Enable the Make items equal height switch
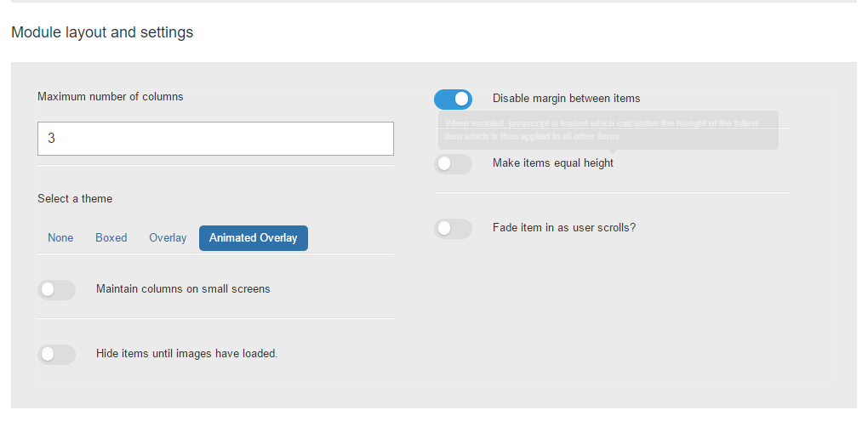The image size is (868, 433). tap(453, 164)
